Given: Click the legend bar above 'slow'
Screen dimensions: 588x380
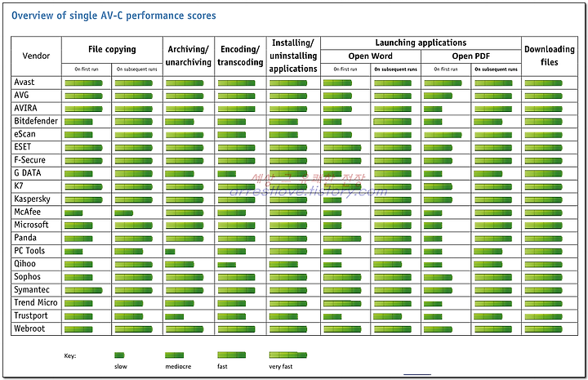Looking at the screenshot, I should point(119,355).
